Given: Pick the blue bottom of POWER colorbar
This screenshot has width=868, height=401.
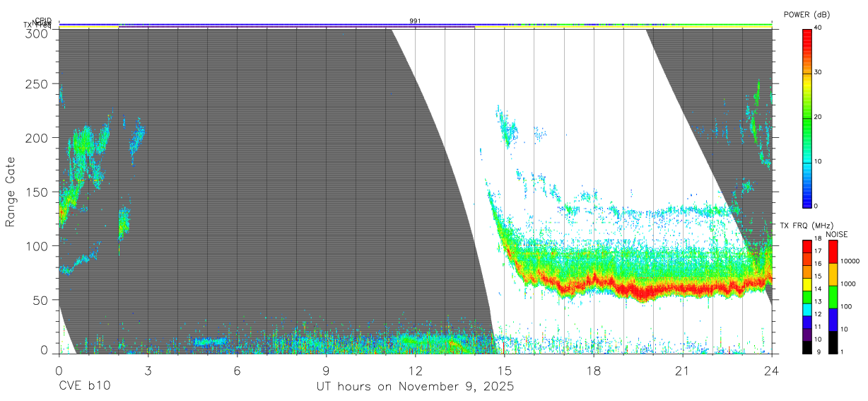Looking at the screenshot, I should click(807, 198).
